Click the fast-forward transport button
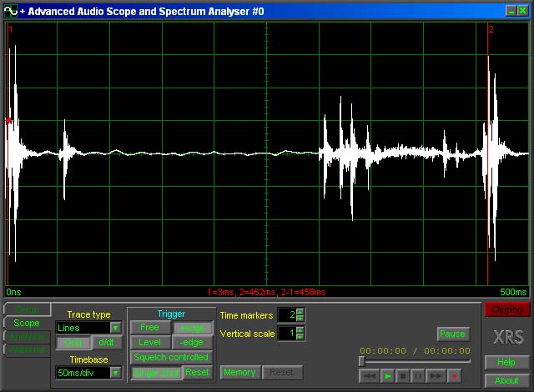 [x=436, y=376]
